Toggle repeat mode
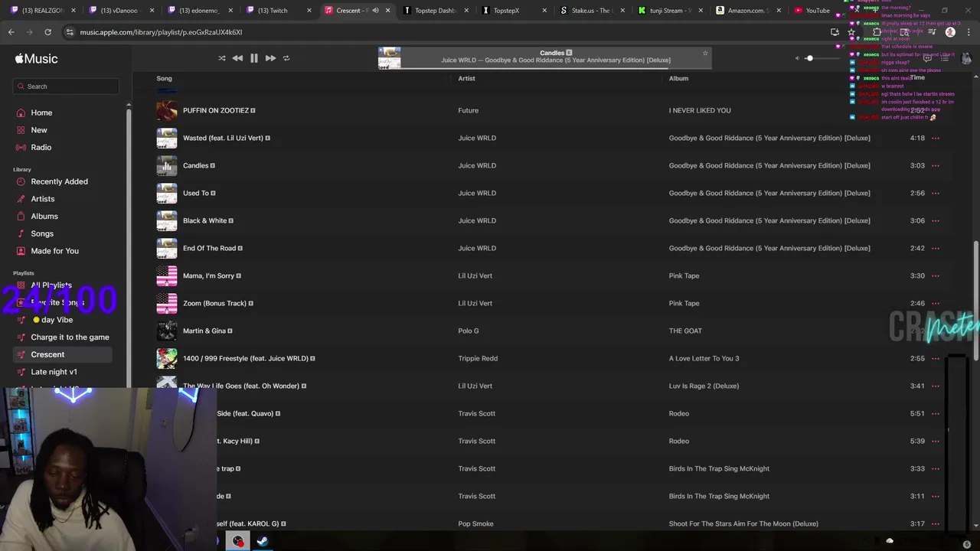 (286, 58)
